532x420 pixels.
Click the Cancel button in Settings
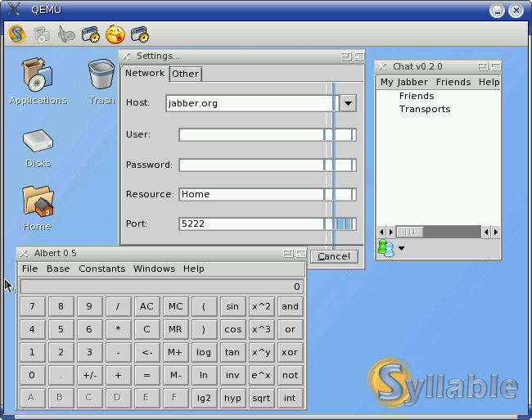(334, 256)
